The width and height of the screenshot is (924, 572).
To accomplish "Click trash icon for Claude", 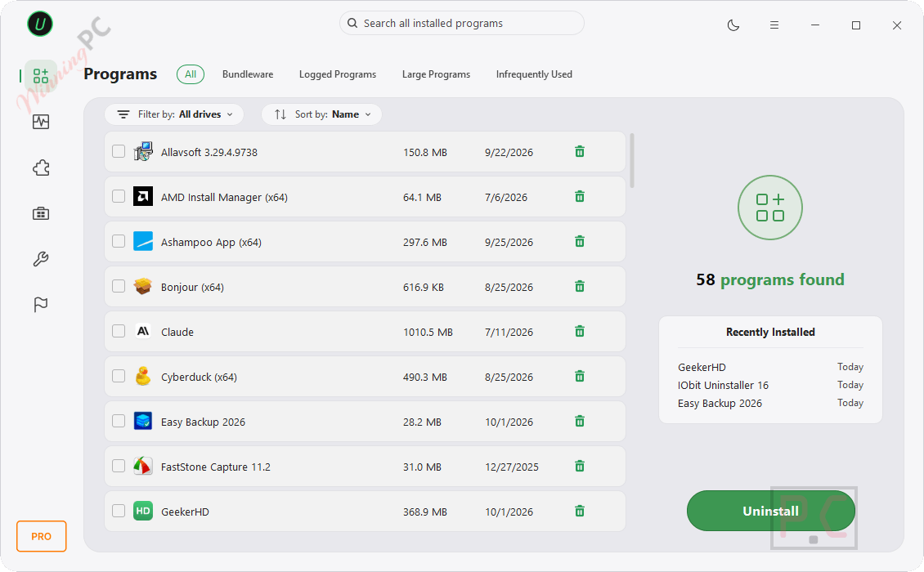I will [x=580, y=332].
